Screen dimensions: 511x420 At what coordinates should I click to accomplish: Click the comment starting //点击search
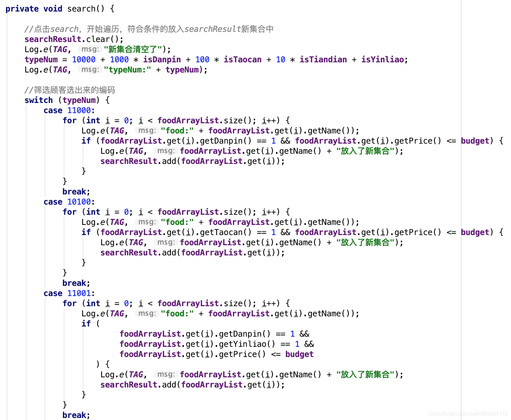tap(149, 29)
